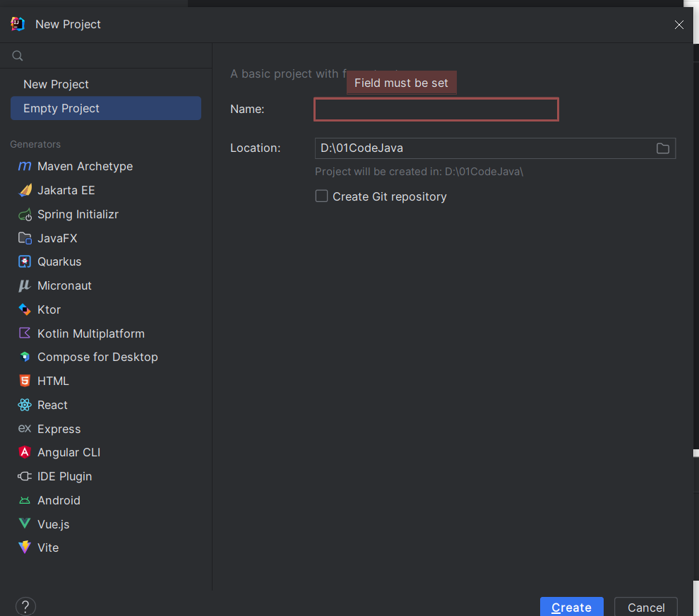Click the IDE Plugin plug icon
Screen dimensions: 699x616
click(25, 476)
